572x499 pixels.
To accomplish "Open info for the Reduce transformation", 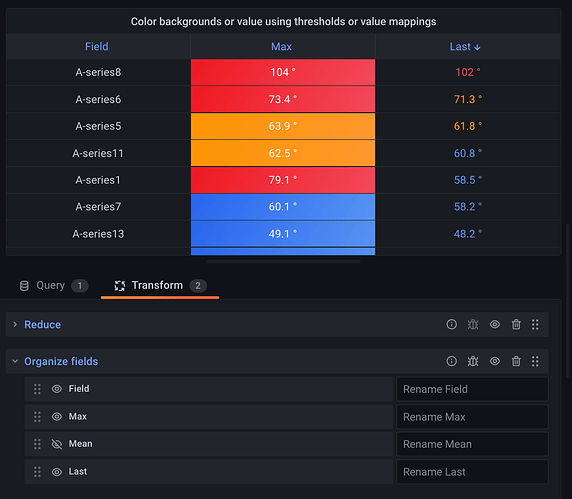I will pos(451,324).
